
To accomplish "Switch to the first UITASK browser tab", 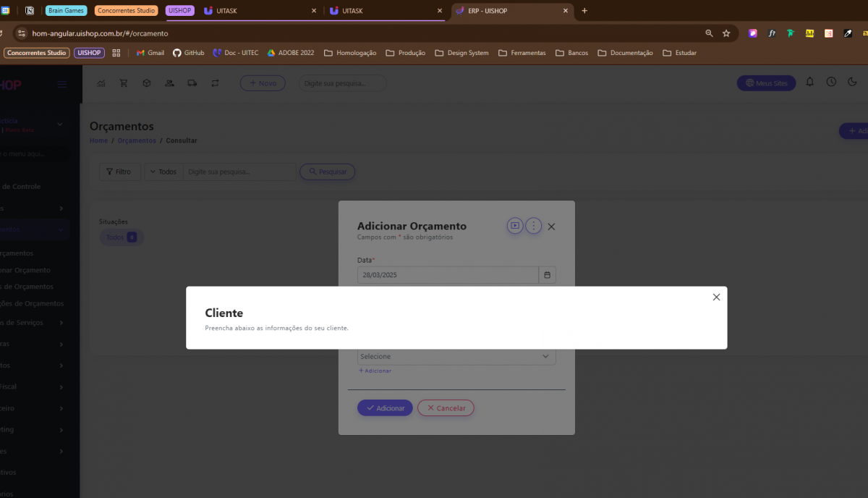I will point(259,11).
